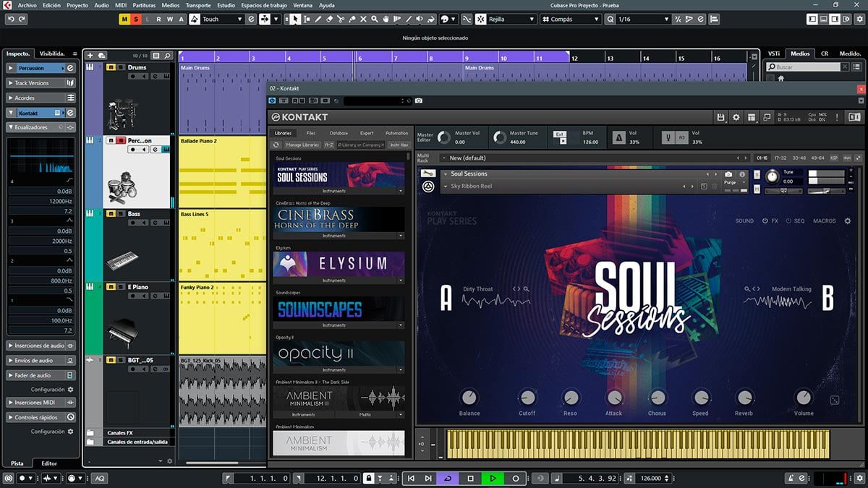
Task: Switch to the Visibilidad tab
Action: [x=52, y=53]
